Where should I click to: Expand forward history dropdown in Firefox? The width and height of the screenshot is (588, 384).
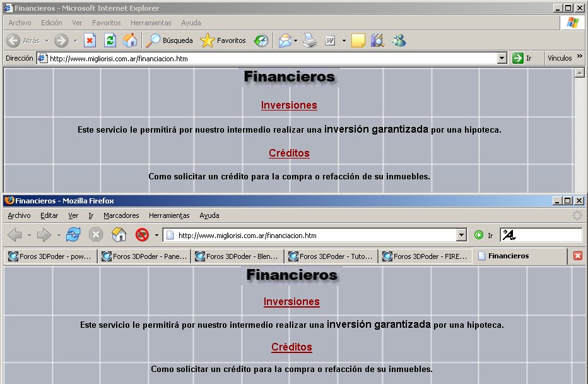click(59, 236)
